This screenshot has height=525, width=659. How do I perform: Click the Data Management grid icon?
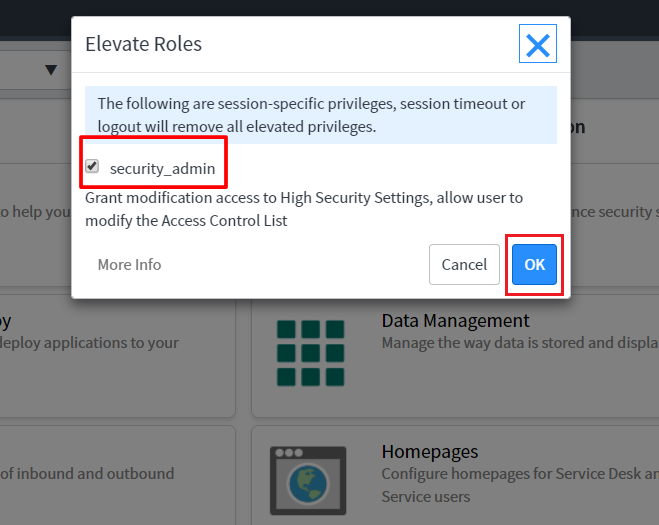click(x=309, y=353)
